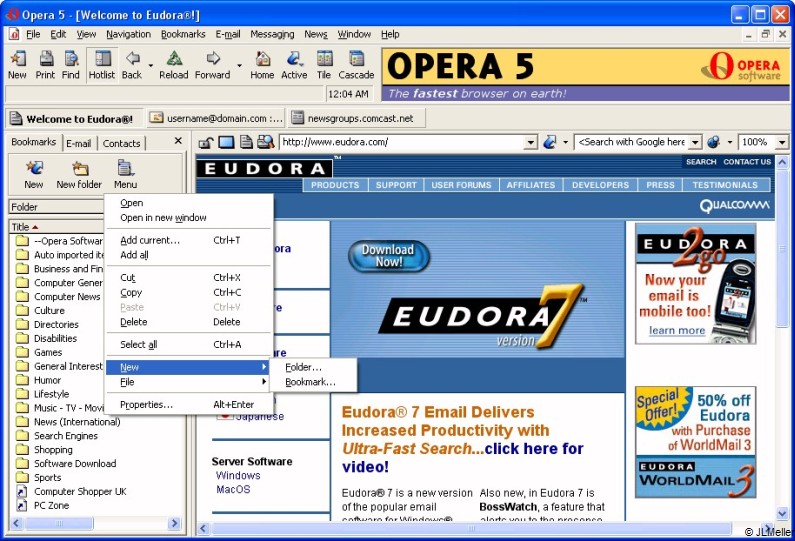
Task: Open the Home page icon
Action: [x=262, y=59]
